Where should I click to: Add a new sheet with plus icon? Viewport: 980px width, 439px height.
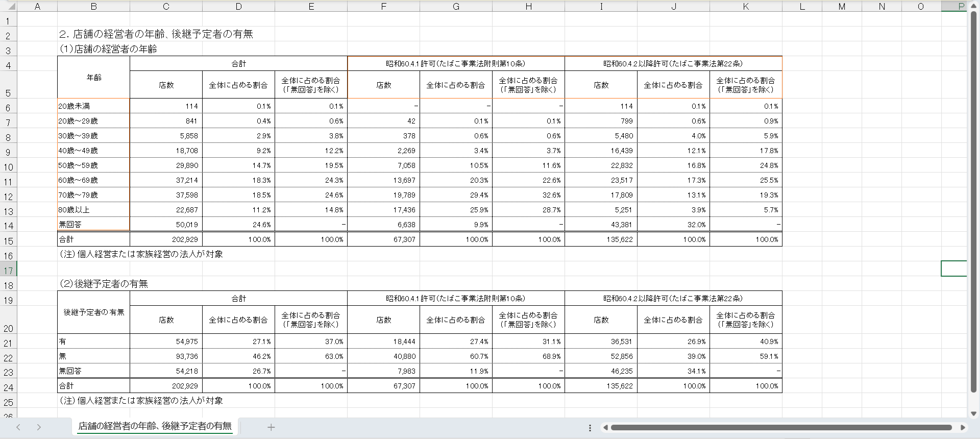pyautogui.click(x=271, y=427)
